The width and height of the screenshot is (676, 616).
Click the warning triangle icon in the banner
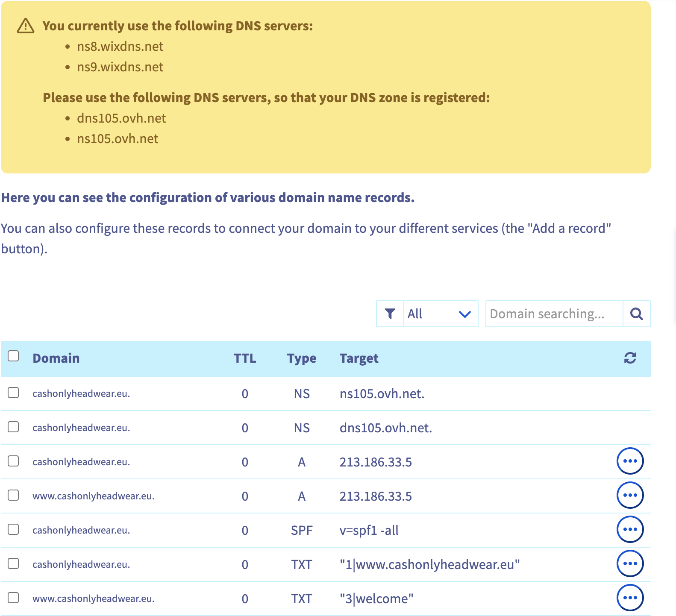click(26, 26)
